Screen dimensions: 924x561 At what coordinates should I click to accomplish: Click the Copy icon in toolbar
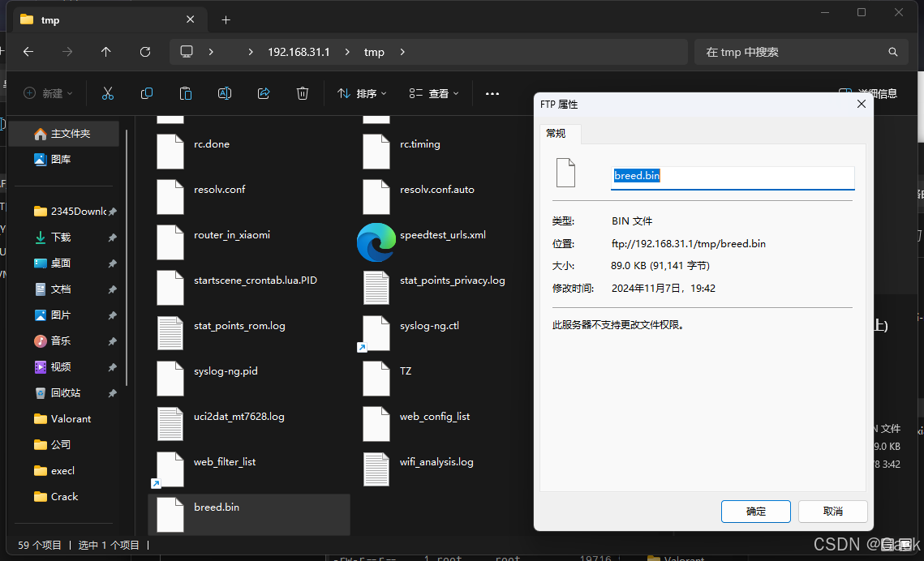click(147, 93)
